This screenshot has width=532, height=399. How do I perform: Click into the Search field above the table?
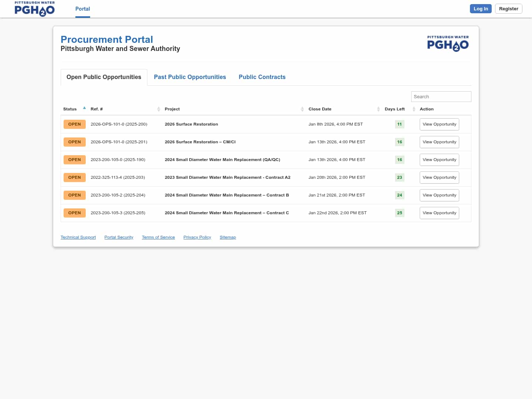point(441,96)
